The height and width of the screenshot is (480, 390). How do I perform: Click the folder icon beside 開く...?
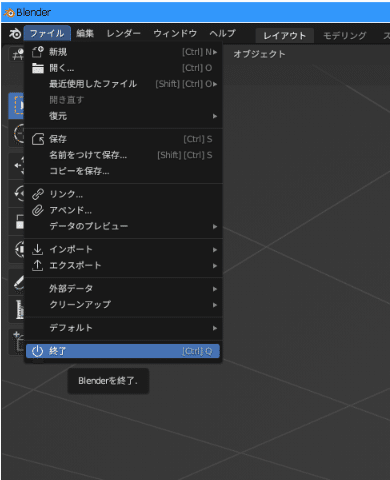(x=38, y=68)
